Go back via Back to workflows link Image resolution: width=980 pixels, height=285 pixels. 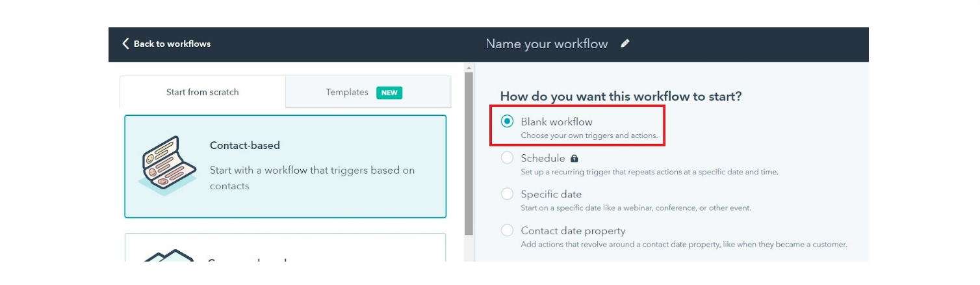coord(166,44)
